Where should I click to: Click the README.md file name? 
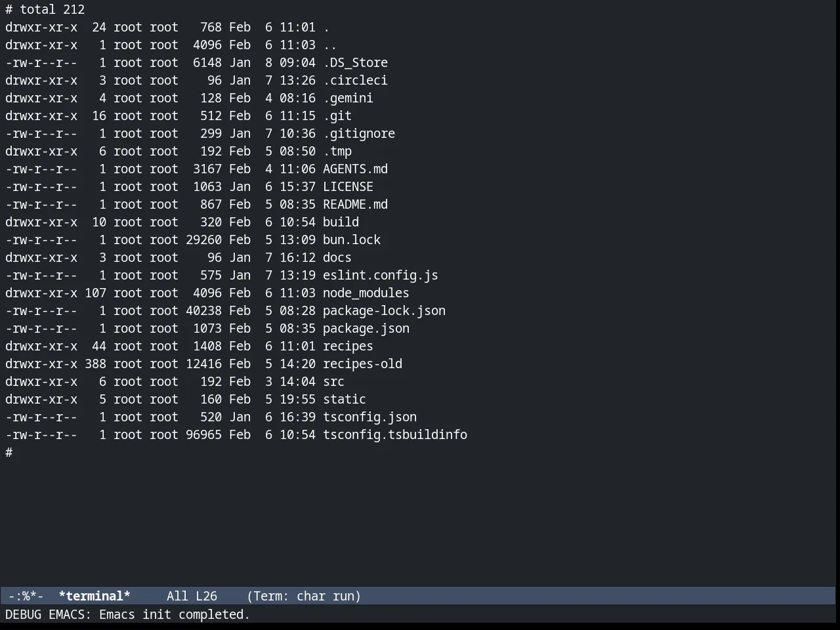point(355,205)
